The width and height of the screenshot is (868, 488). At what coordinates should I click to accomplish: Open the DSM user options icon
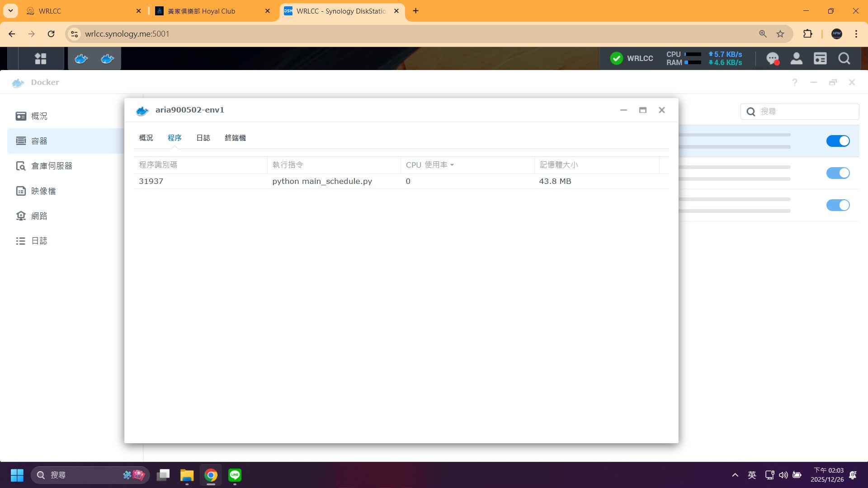pyautogui.click(x=796, y=59)
